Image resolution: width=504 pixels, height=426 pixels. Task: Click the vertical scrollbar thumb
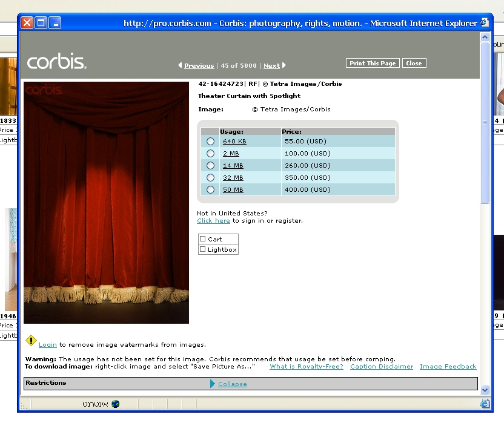pyautogui.click(x=485, y=123)
